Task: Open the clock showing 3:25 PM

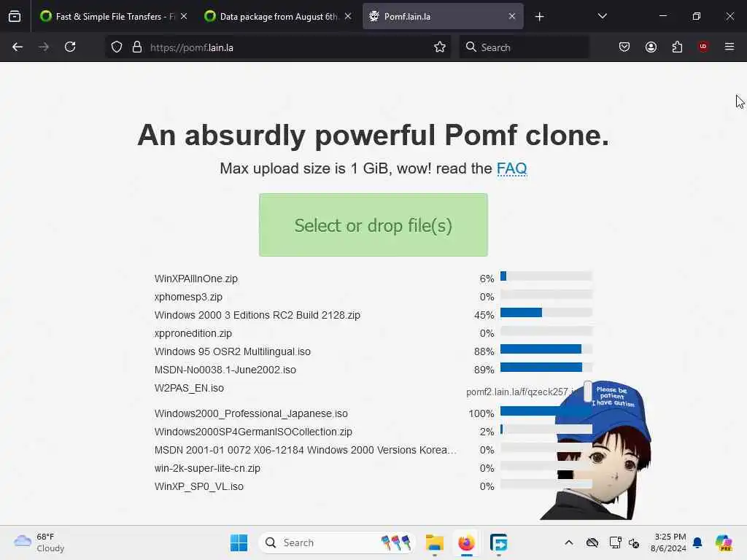Action: click(x=669, y=542)
